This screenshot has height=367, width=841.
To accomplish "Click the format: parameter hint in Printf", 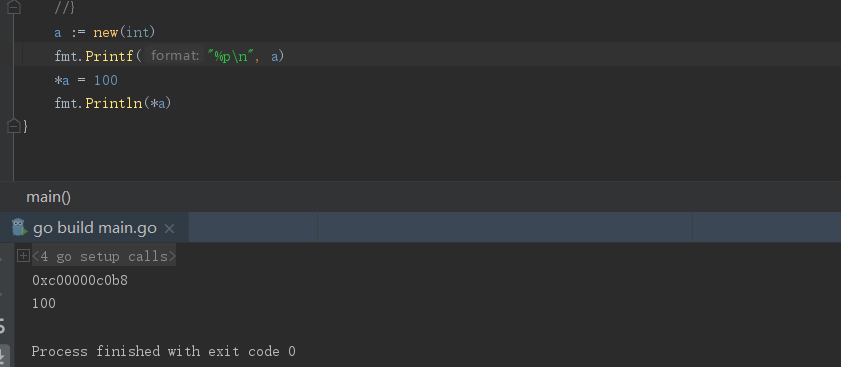I will tap(174, 55).
